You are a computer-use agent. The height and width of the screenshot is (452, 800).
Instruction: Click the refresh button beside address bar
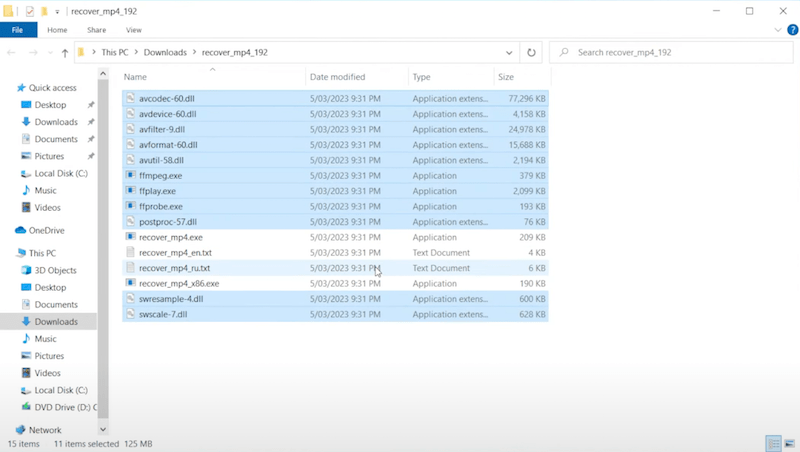point(531,53)
